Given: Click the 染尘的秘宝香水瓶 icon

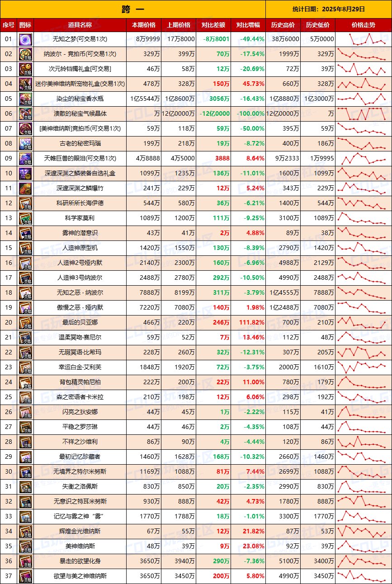Looking at the screenshot, I should 24,99.
